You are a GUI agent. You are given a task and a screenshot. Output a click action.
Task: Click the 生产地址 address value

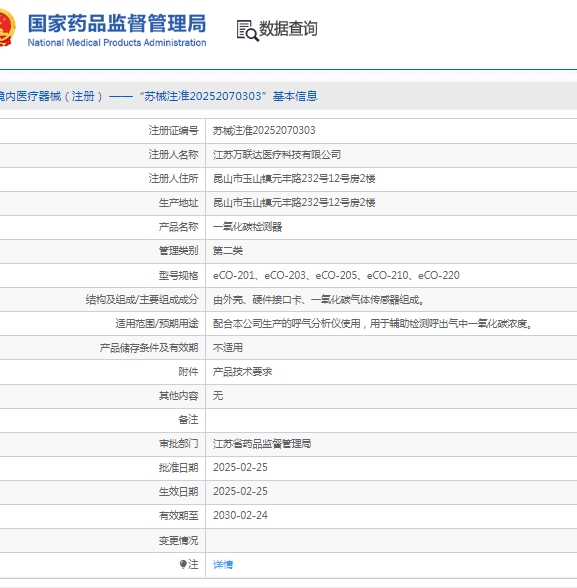tap(294, 202)
